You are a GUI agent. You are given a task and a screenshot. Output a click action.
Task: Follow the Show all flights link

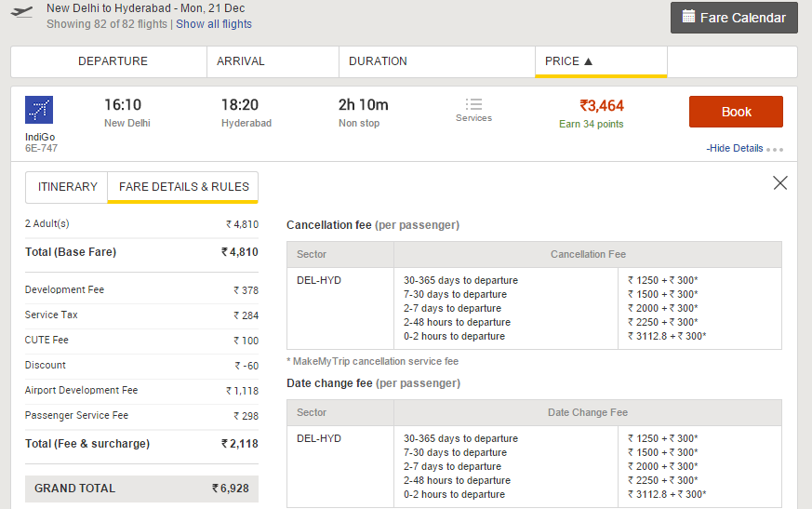(214, 24)
